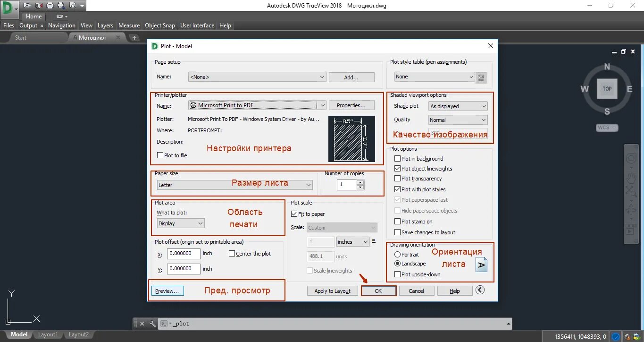Enable Plot transparency checkbox
Screen dimensions: 644x342
click(397, 179)
